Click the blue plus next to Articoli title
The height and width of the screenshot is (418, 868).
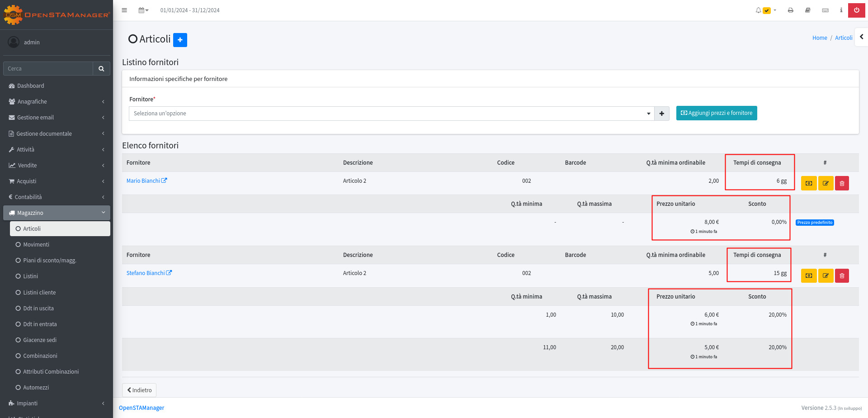180,40
